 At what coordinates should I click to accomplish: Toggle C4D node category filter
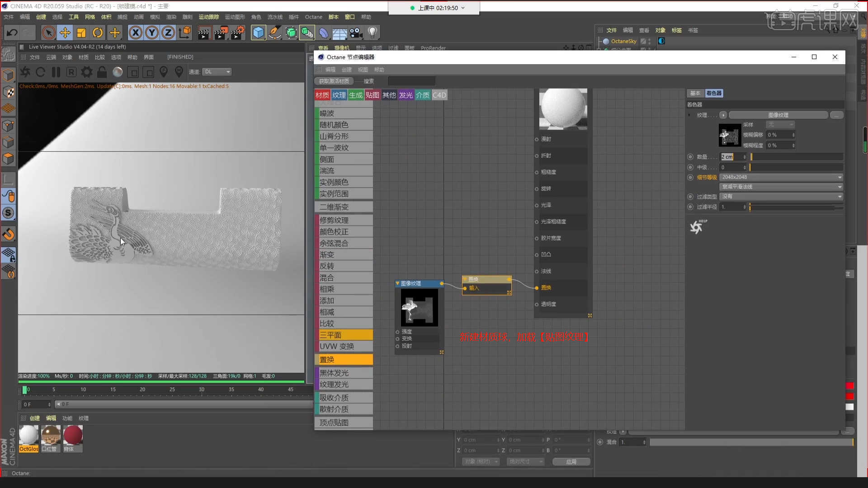pyautogui.click(x=439, y=95)
